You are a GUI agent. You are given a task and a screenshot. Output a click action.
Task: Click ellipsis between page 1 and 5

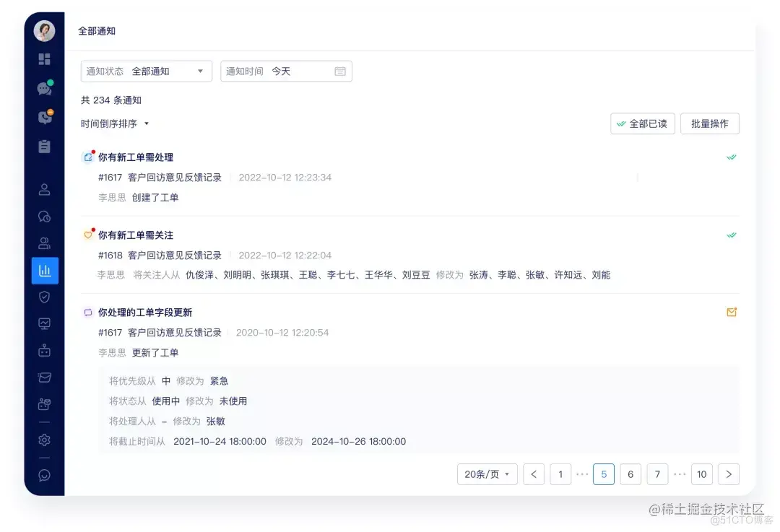pyautogui.click(x=582, y=474)
